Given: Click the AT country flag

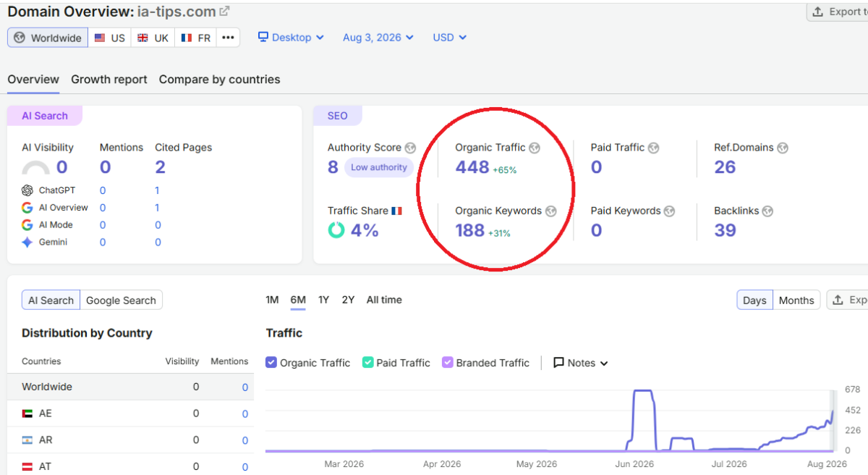Looking at the screenshot, I should click(27, 467).
